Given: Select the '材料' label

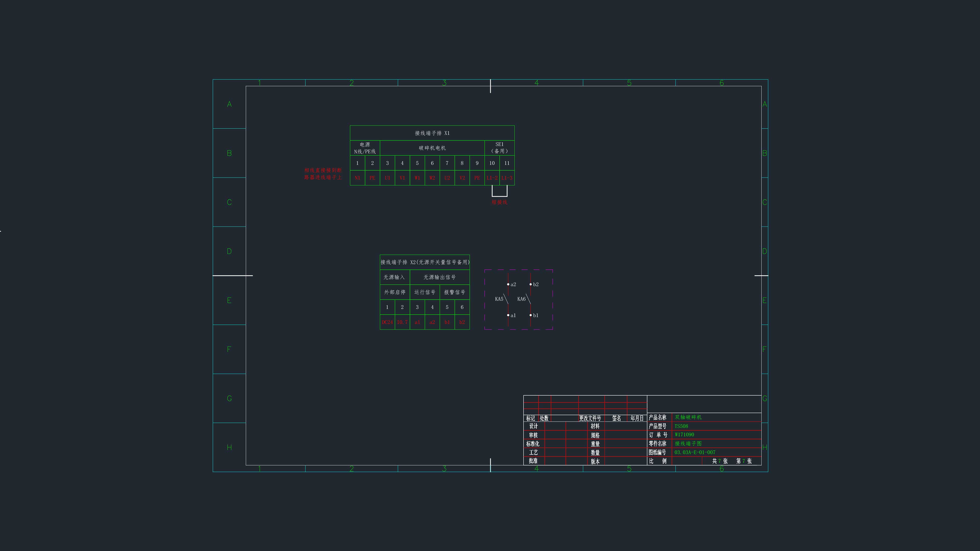Looking at the screenshot, I should coord(595,426).
